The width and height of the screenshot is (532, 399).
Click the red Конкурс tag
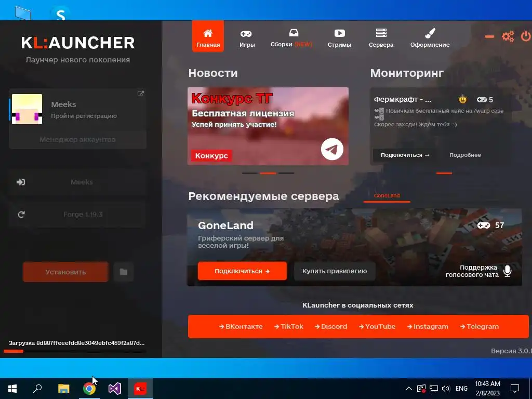(211, 155)
